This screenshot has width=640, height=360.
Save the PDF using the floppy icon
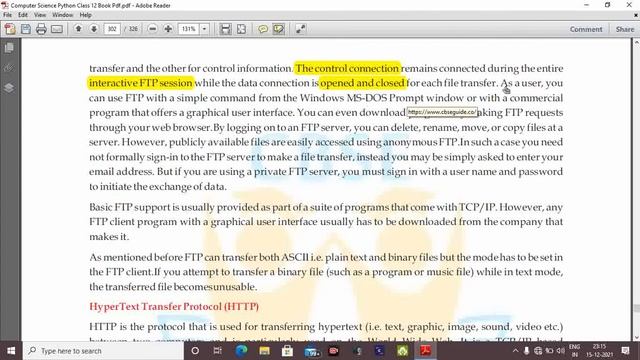26,29
